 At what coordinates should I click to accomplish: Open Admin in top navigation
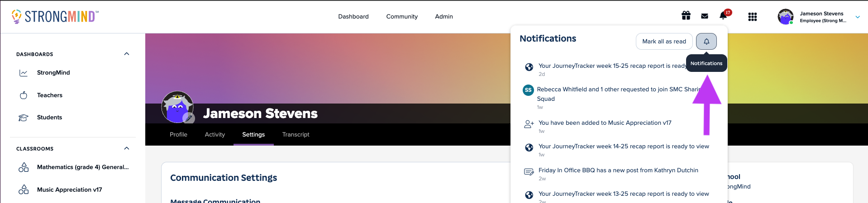[444, 17]
